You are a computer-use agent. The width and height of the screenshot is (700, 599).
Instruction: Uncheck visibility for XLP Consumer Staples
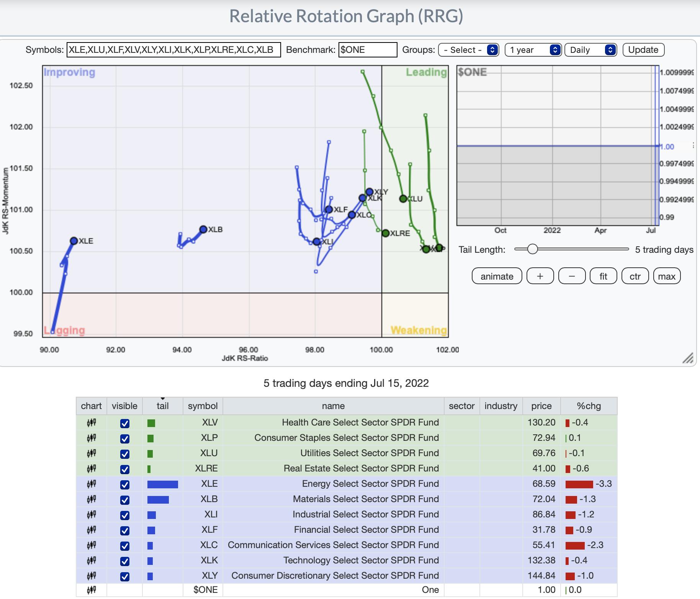tap(124, 439)
